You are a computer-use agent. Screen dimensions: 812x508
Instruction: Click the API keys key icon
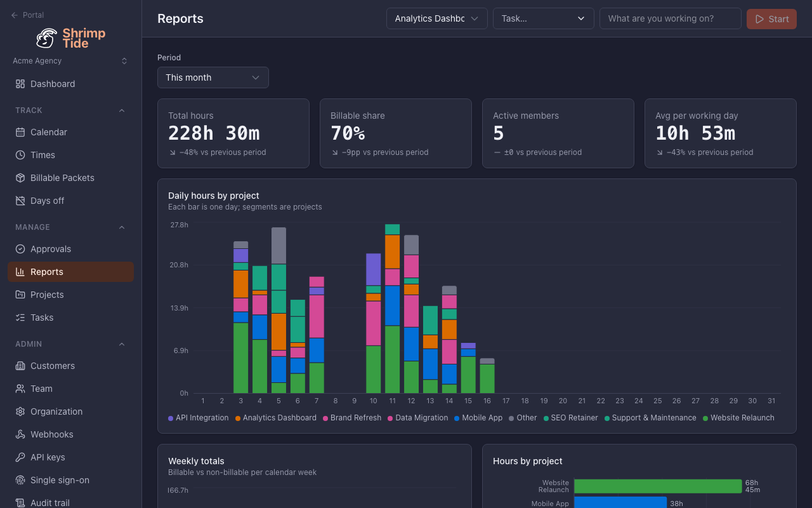[x=20, y=457]
